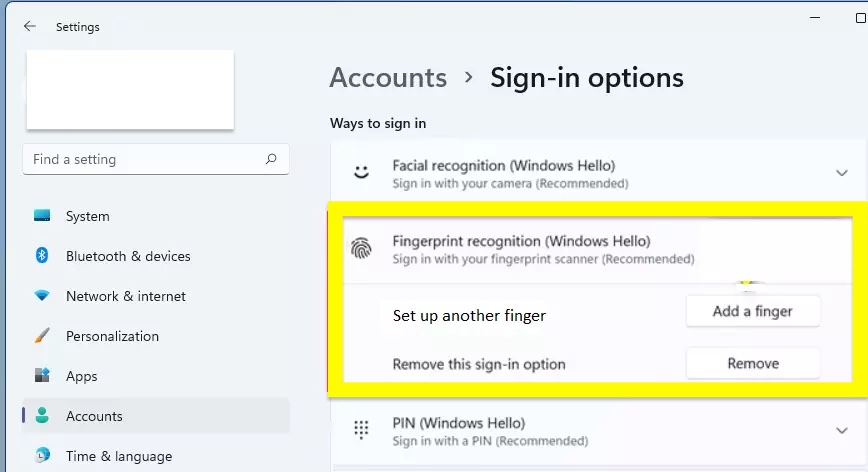Click 'Set up another finger' label
Image resolution: width=868 pixels, height=472 pixels.
[469, 315]
